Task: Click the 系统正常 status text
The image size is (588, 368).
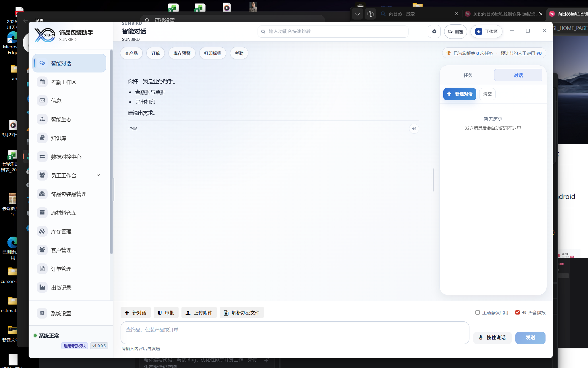Action: coord(49,336)
